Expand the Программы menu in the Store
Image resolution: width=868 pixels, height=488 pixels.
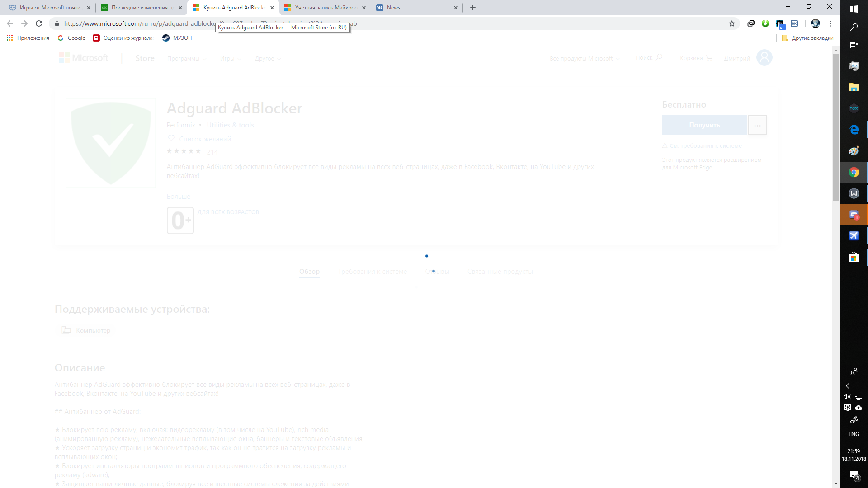[x=187, y=59]
